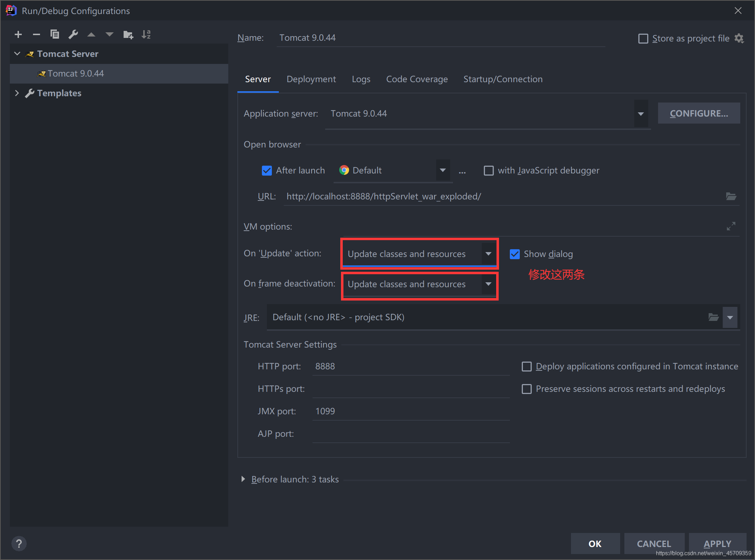Screen dimensions: 755x560
Task: Click the CONFIGURE... button
Action: (x=699, y=113)
